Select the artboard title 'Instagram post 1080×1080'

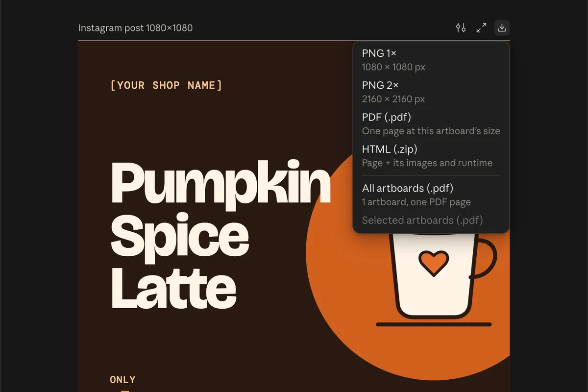pyautogui.click(x=135, y=28)
